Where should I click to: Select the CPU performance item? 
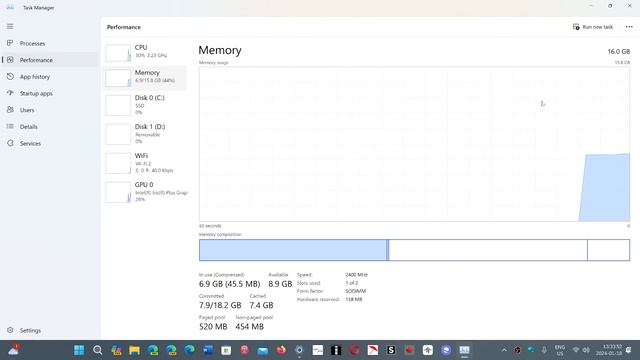145,52
